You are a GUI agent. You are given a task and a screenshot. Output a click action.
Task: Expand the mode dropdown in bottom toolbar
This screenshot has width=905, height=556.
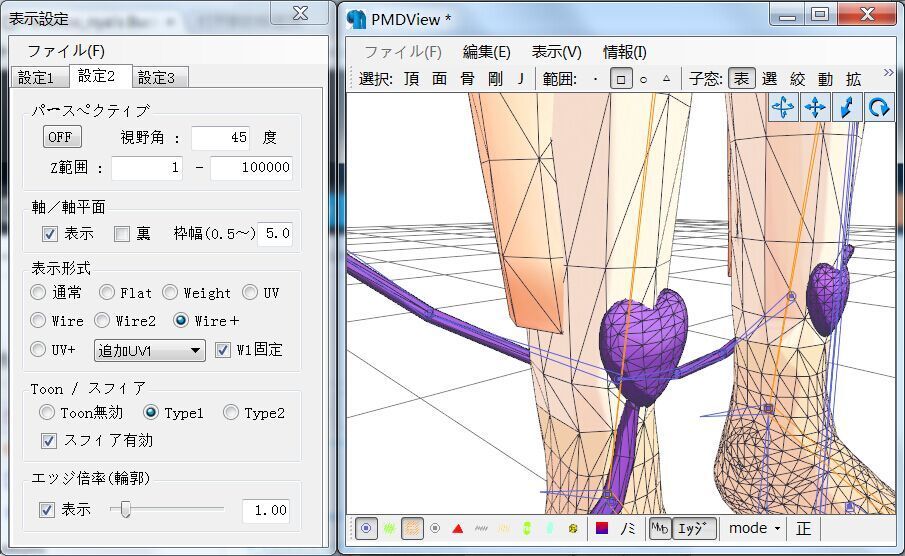pyautogui.click(x=754, y=528)
